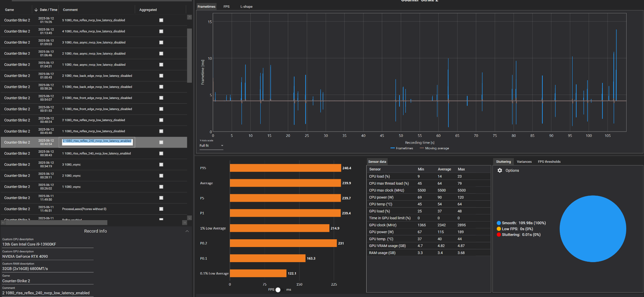Check Aggregated box for 2 1080_rtss_async row
Viewport: 644px width, 297px height.
(161, 53)
